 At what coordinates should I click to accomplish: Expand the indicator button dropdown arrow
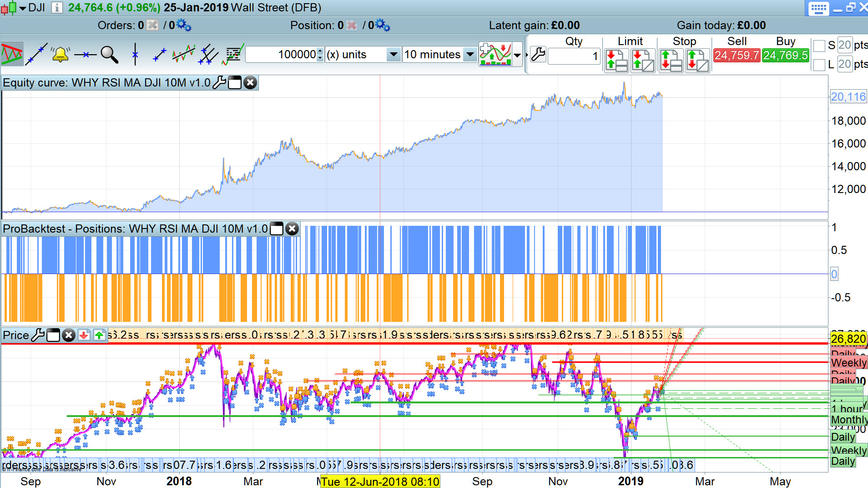pos(517,55)
